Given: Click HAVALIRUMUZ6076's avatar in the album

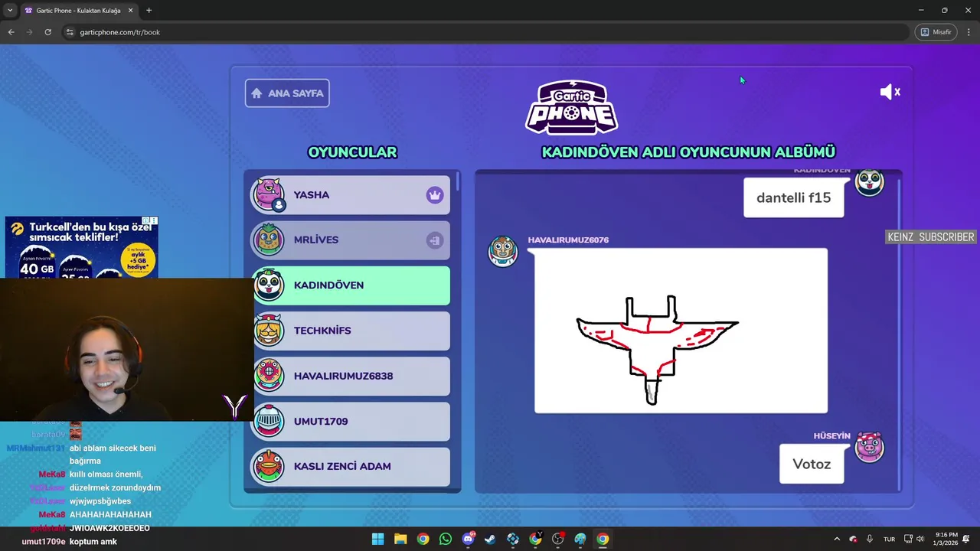Looking at the screenshot, I should pyautogui.click(x=503, y=251).
